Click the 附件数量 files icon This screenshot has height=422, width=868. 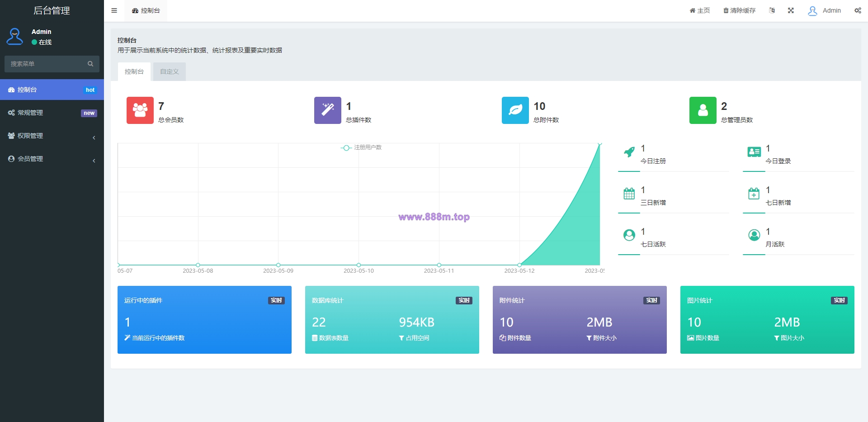point(503,338)
